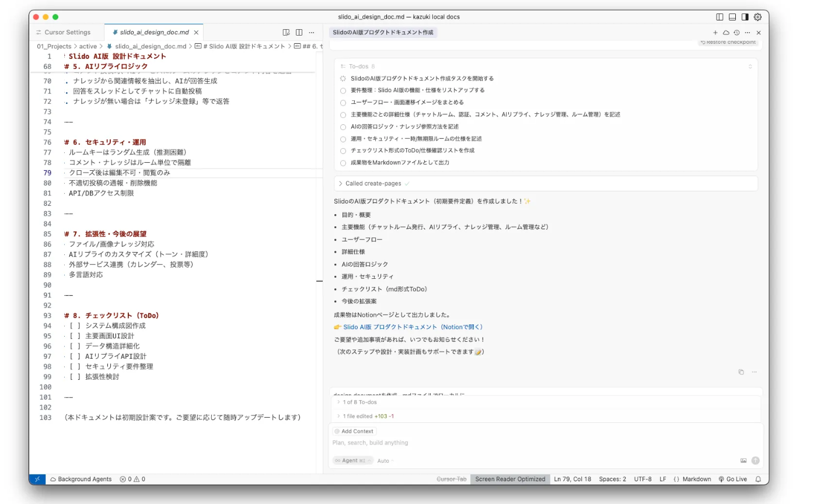Click the in-progress todo spinner for the first task
The image size is (817, 504).
tap(343, 78)
